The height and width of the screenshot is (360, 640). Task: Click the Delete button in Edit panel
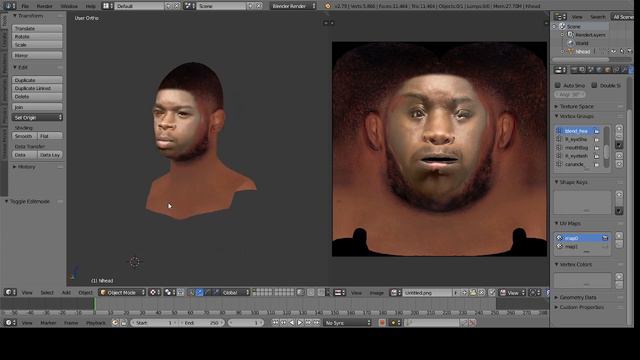point(37,97)
